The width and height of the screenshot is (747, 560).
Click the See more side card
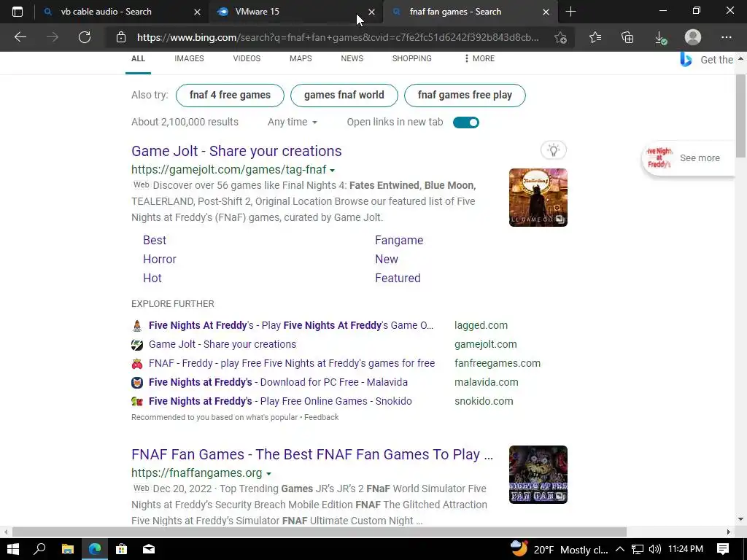[x=689, y=158]
